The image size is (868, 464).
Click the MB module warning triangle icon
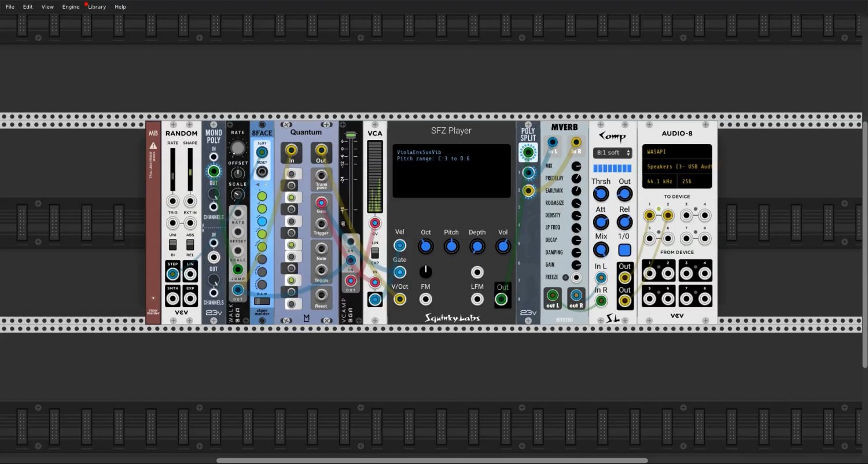tap(153, 146)
